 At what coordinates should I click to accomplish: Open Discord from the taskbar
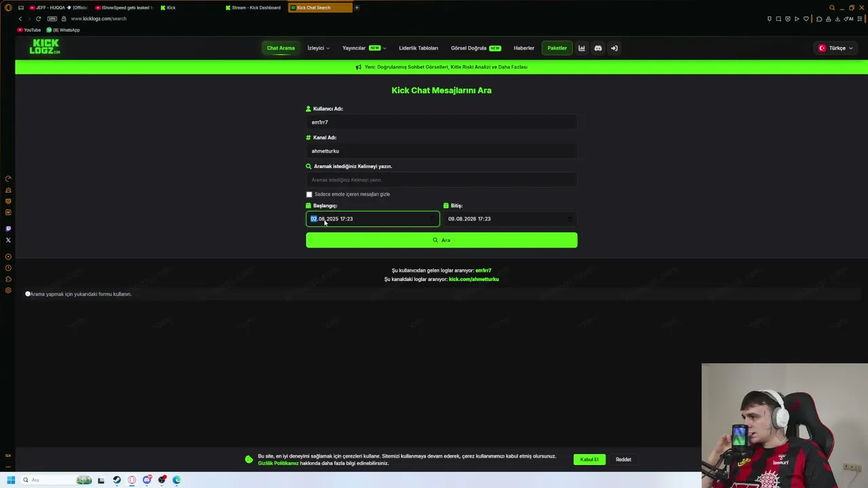coord(146,480)
